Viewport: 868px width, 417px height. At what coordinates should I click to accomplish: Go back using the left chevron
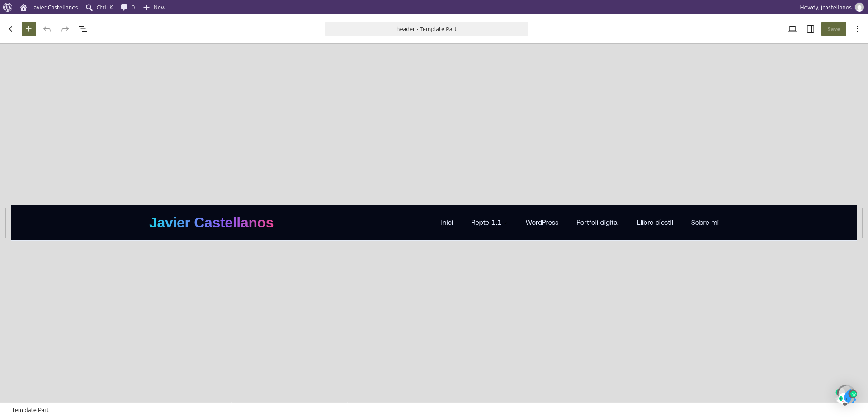[x=11, y=29]
